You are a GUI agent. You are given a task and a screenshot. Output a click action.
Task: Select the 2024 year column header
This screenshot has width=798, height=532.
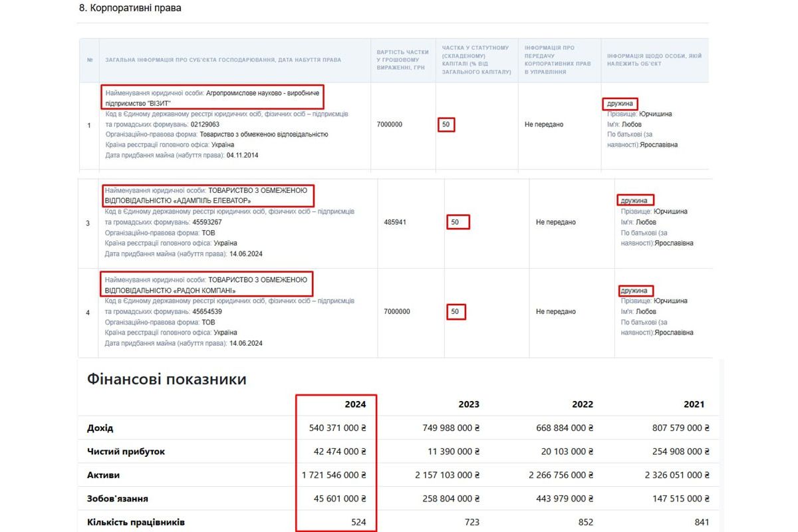(355, 404)
